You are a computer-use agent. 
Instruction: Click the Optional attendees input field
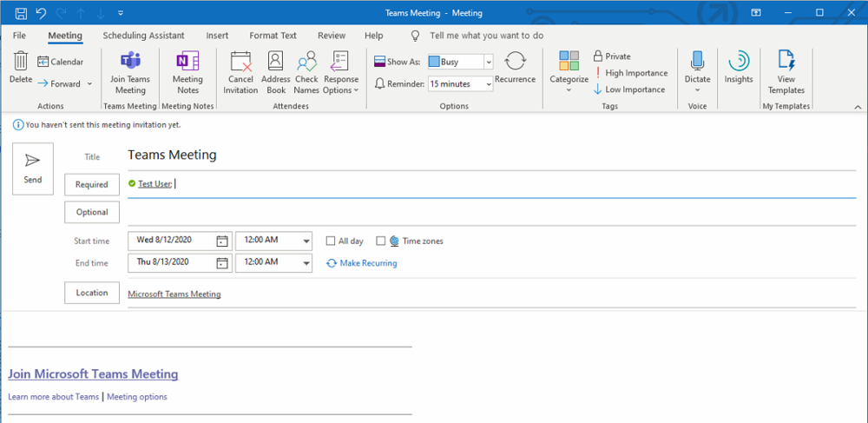(491, 213)
